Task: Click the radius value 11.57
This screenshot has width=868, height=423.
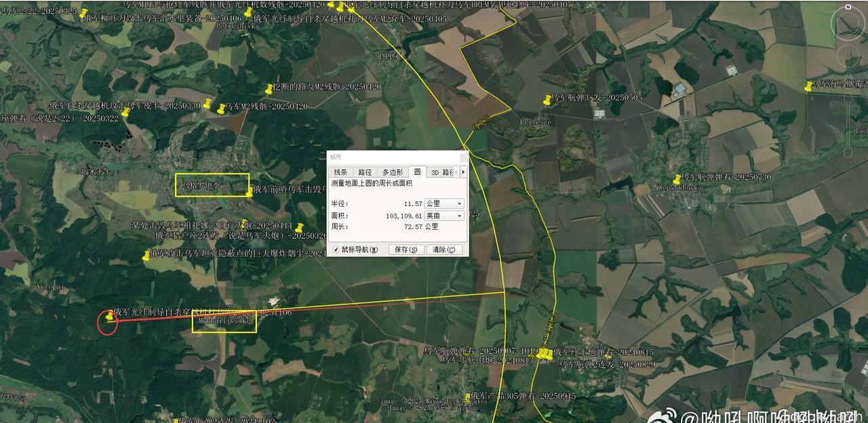Action: pos(412,203)
